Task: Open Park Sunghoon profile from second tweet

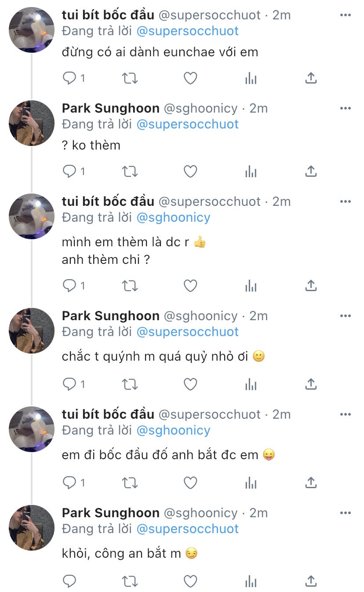Action: tap(110, 108)
